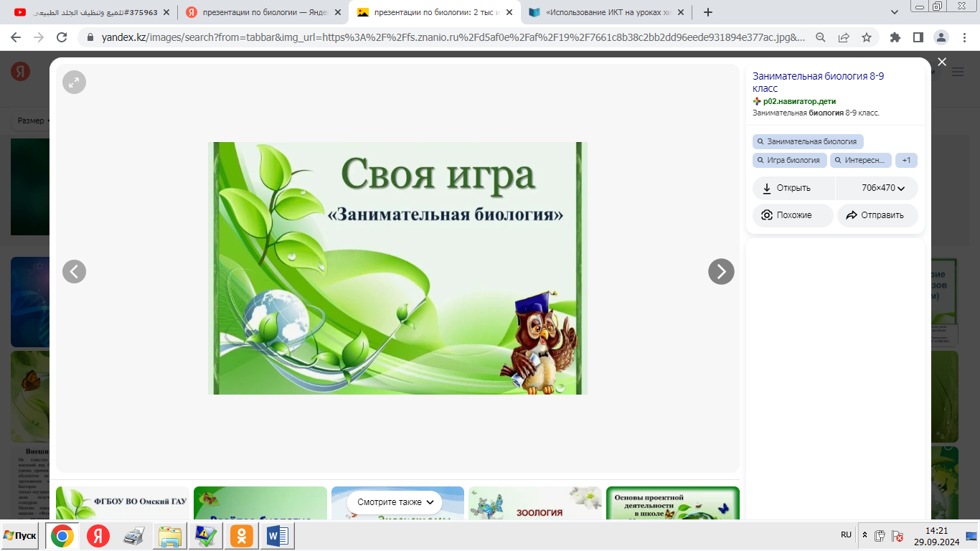Open a new browser tab
The width and height of the screenshot is (980, 551).
click(708, 12)
